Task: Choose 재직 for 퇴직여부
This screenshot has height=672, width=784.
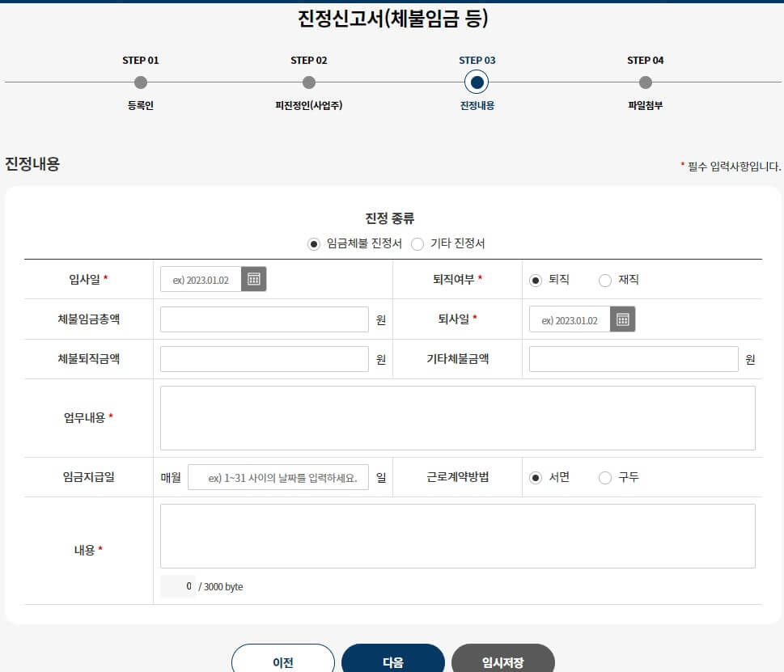Action: (604, 279)
